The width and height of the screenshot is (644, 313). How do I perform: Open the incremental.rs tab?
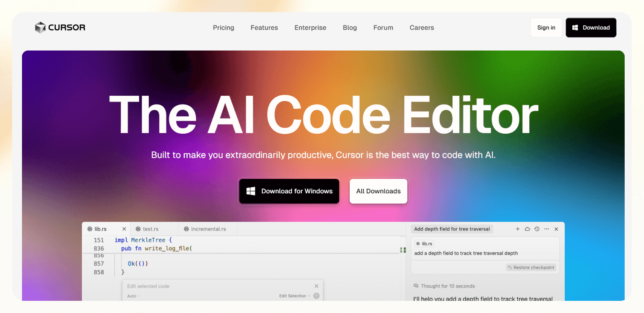tap(208, 229)
